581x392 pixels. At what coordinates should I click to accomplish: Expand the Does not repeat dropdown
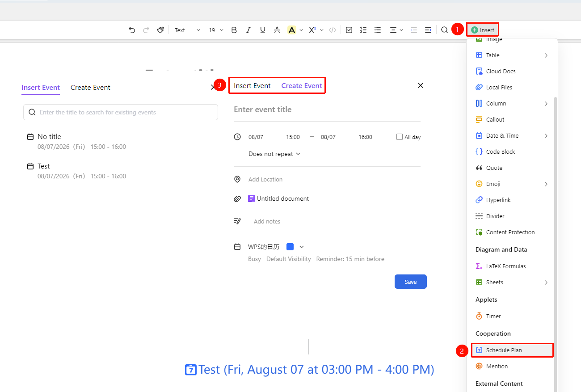click(274, 154)
